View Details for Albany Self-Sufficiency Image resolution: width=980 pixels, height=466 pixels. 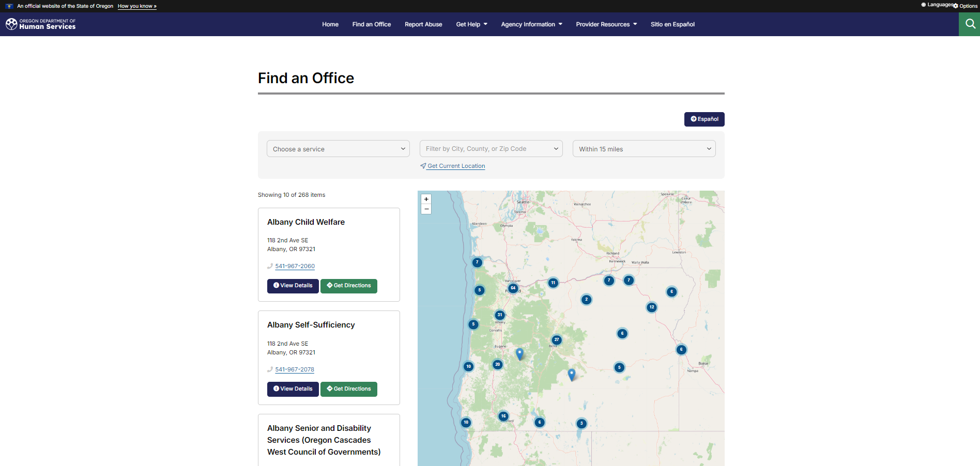point(293,389)
